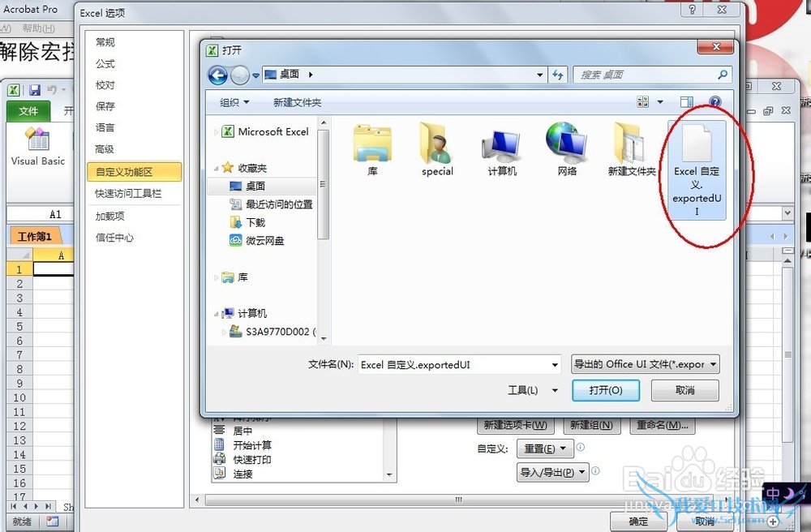
Task: Select 高级 in Excel options sidebar
Action: pyautogui.click(x=105, y=149)
